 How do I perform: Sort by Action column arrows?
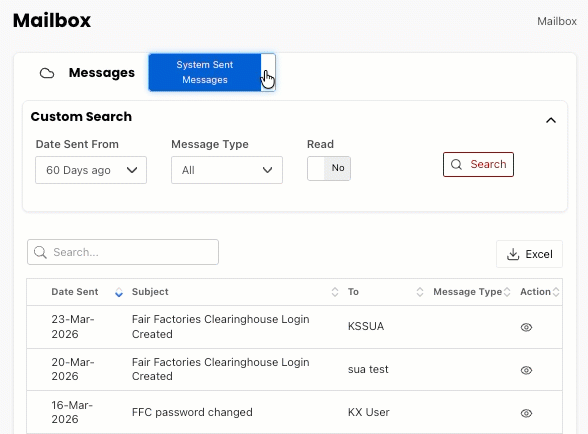[x=556, y=292]
